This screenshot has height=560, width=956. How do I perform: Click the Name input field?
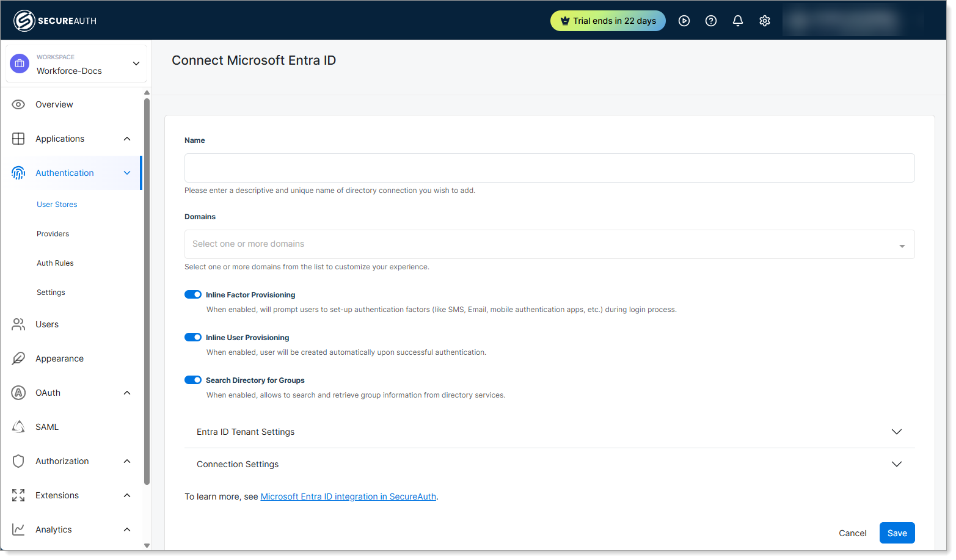click(549, 168)
